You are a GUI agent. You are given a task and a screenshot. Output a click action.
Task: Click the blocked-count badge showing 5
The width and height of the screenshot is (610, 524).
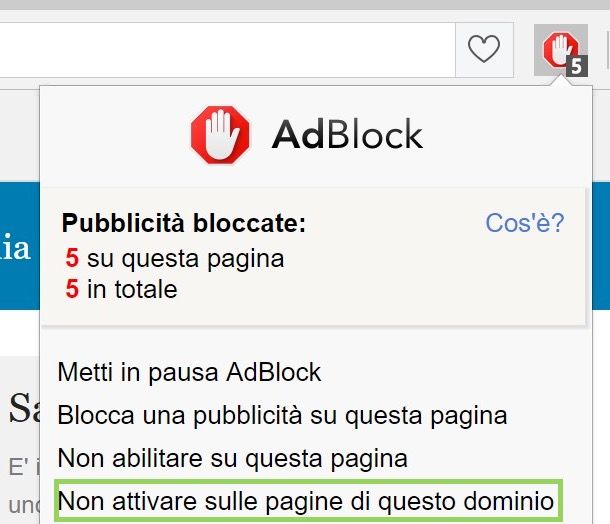(577, 66)
